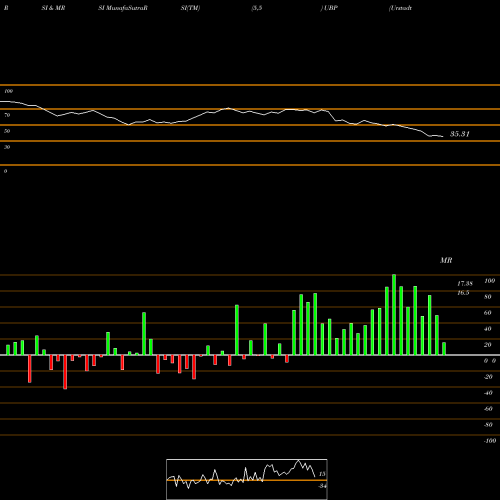500x500 pixels.
Task: Click the tallest green bar in MR chart
Action: pos(394,315)
